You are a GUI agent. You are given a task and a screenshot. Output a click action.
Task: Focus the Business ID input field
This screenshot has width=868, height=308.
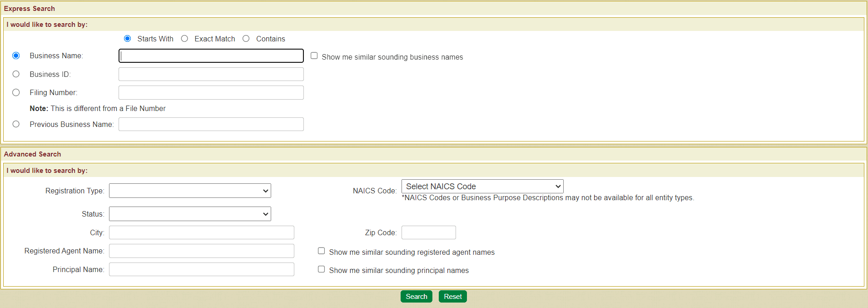click(x=211, y=74)
